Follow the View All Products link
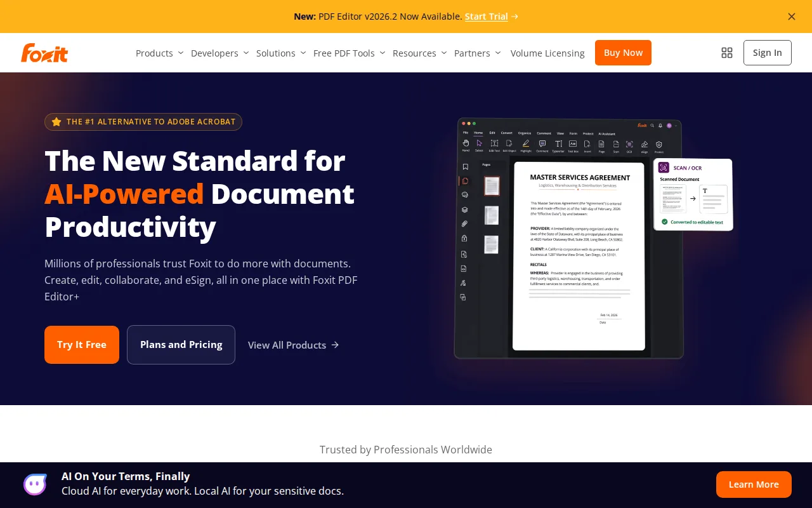 pos(294,345)
